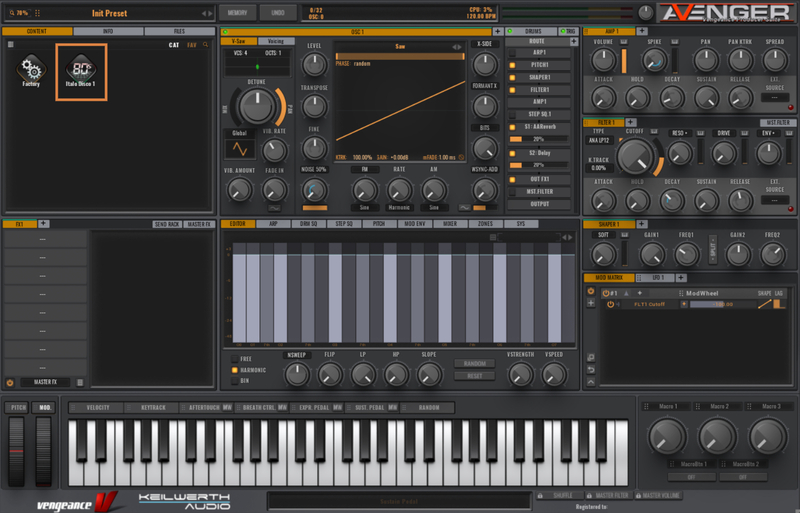Open the filter TYPE dropdown ANA LP12
Image resolution: width=800 pixels, height=513 pixels.
tap(600, 141)
